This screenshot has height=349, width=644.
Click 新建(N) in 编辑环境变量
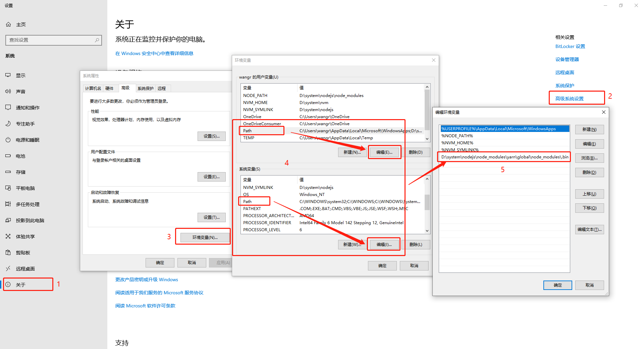(590, 130)
